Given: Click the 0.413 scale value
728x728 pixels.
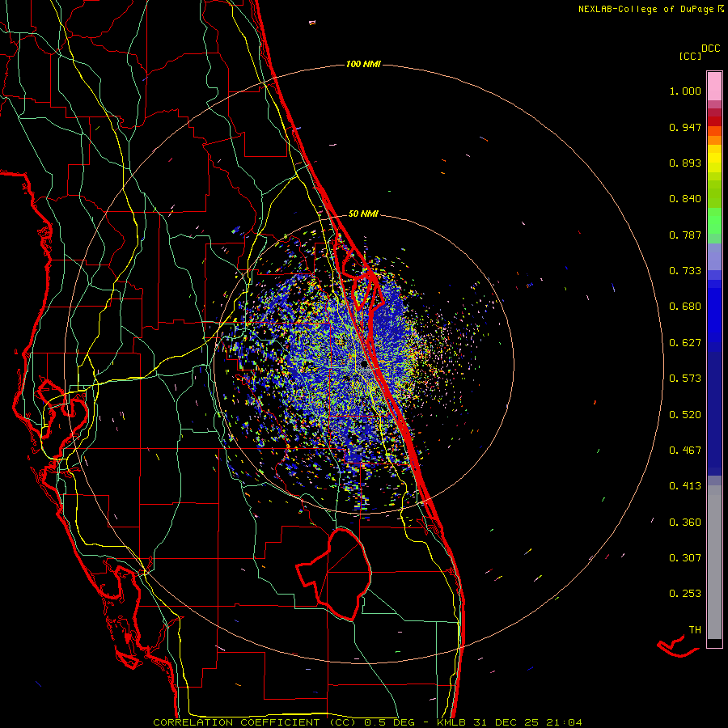Looking at the screenshot, I should pos(685,486).
